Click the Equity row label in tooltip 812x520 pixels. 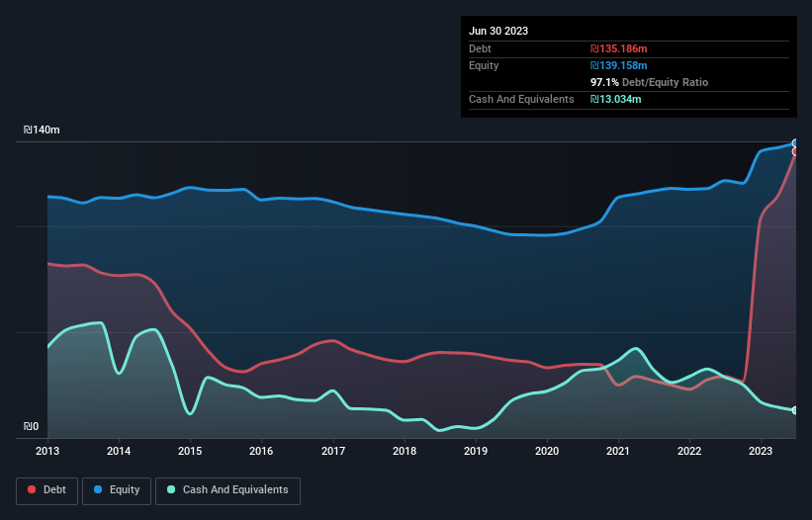coord(484,65)
